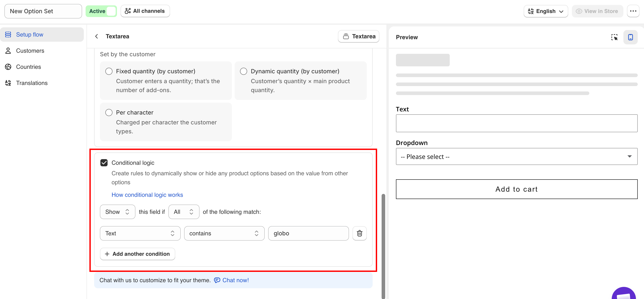Screen dimensions: 644x299
Task: Activate the element selector icon in Preview
Action: click(x=614, y=37)
